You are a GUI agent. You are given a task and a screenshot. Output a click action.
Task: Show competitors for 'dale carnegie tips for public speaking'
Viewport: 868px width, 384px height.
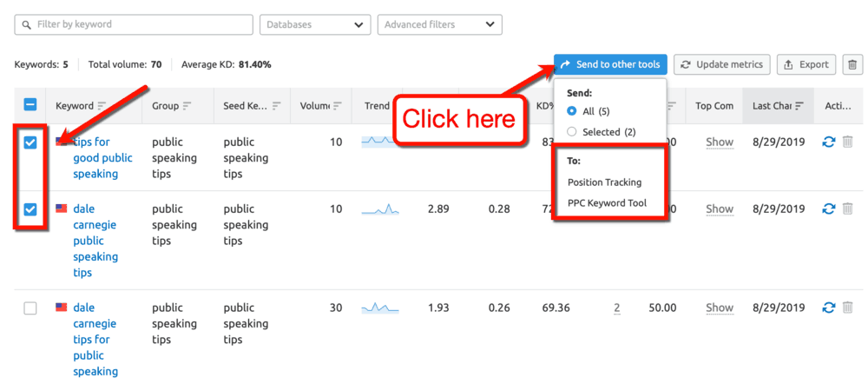point(719,308)
